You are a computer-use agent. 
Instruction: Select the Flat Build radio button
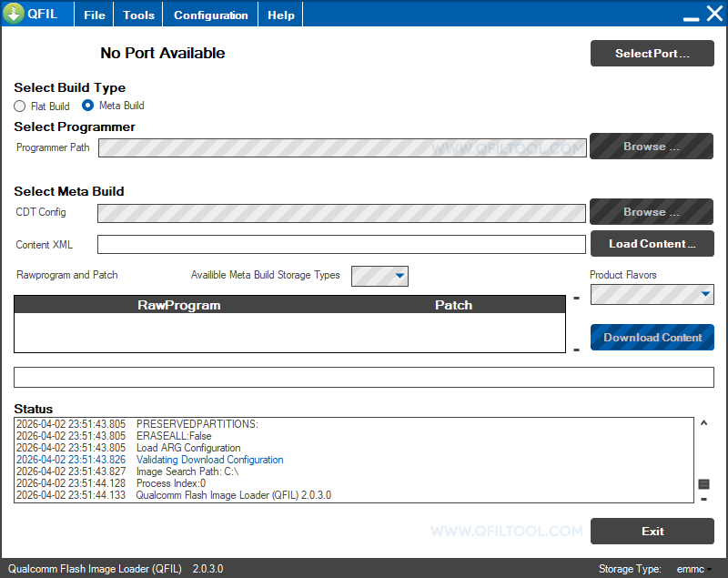[x=19, y=106]
